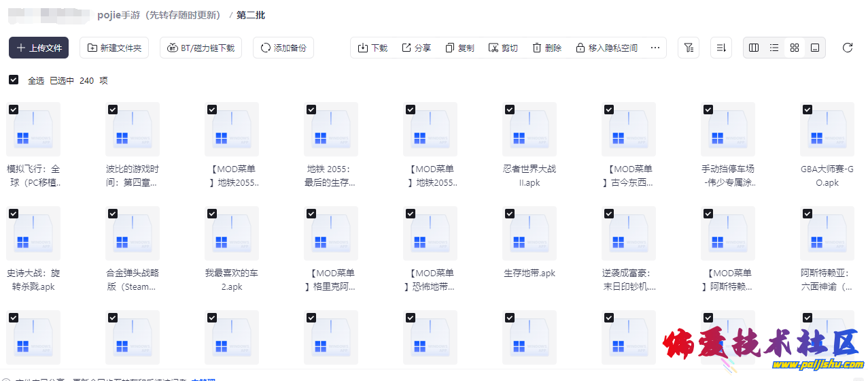Open the 【MOD菜单】古今东西 file icon
The image size is (868, 381).
(x=629, y=129)
